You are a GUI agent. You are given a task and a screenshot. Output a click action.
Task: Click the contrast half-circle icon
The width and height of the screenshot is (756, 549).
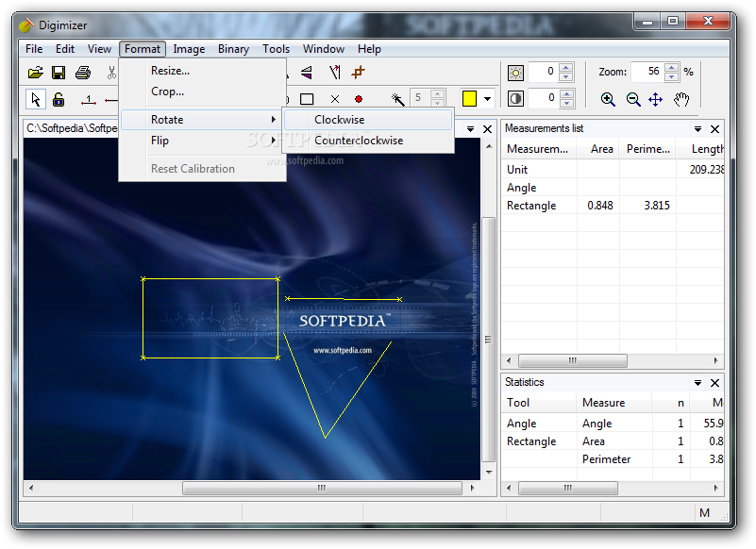(515, 99)
